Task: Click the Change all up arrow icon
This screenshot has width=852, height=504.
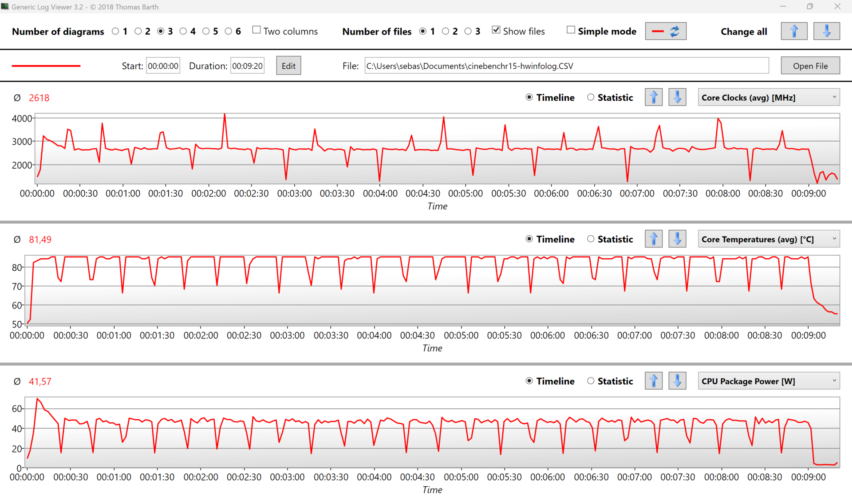Action: coord(794,31)
